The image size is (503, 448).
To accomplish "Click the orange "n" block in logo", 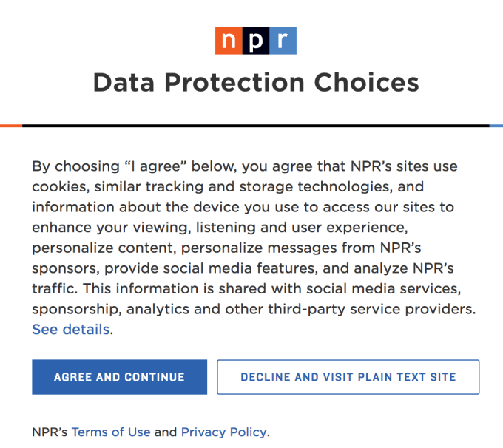I will coord(229,41).
